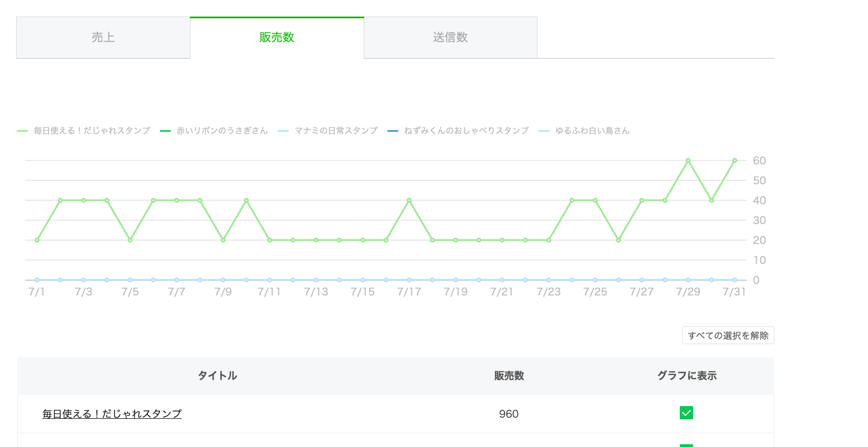Select the 販売数 tab

coord(277,38)
